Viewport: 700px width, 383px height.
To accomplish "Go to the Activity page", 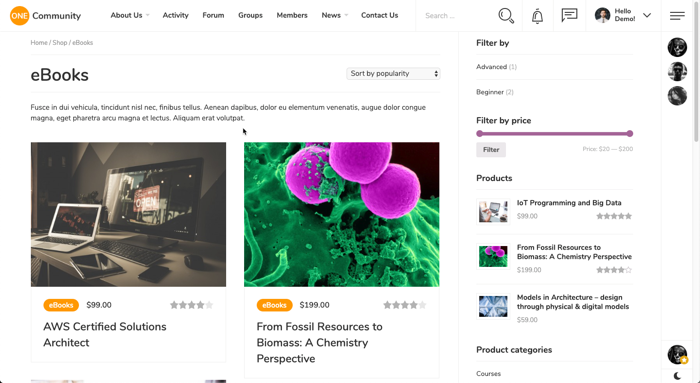I will tap(175, 15).
